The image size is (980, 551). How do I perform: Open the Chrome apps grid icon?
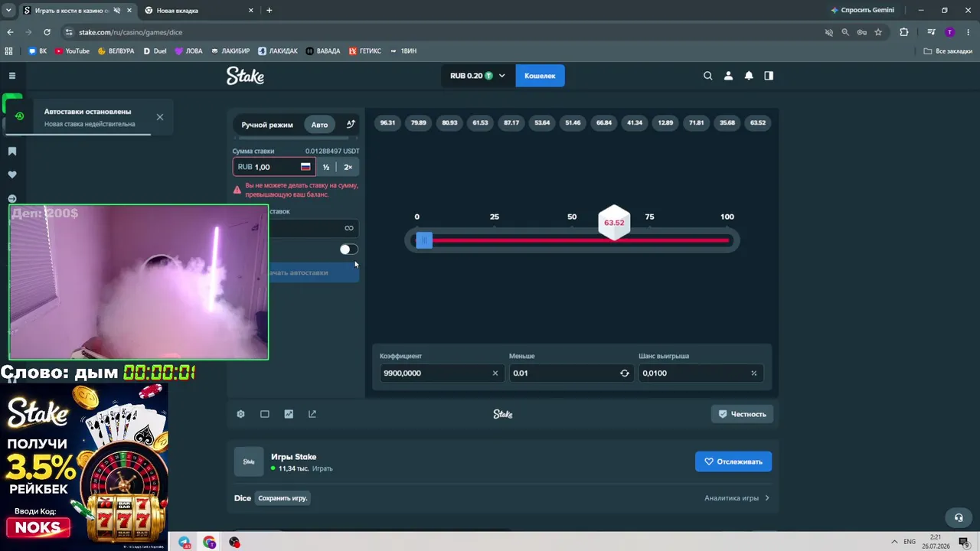[9, 51]
